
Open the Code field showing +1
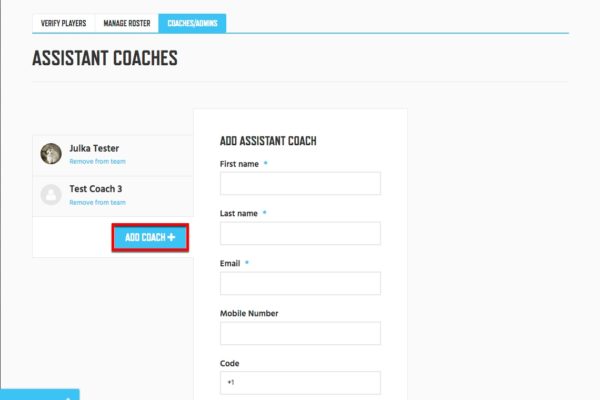point(300,383)
